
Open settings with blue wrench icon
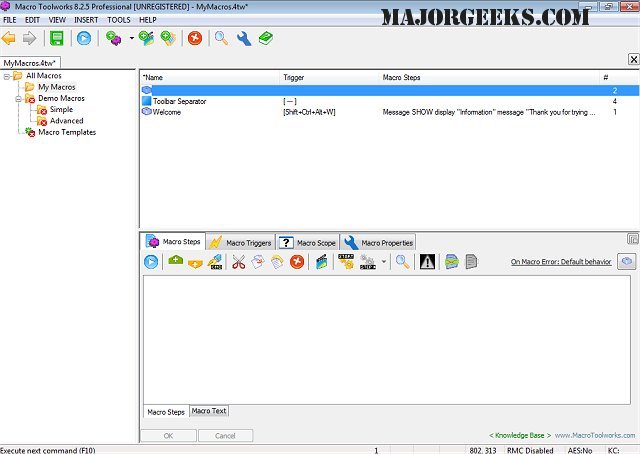[x=244, y=38]
